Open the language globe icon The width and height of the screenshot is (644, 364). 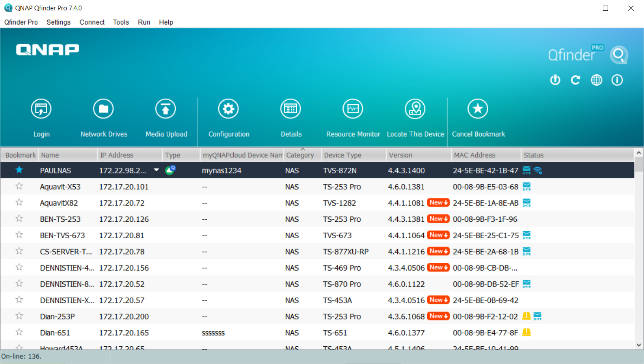pos(596,80)
